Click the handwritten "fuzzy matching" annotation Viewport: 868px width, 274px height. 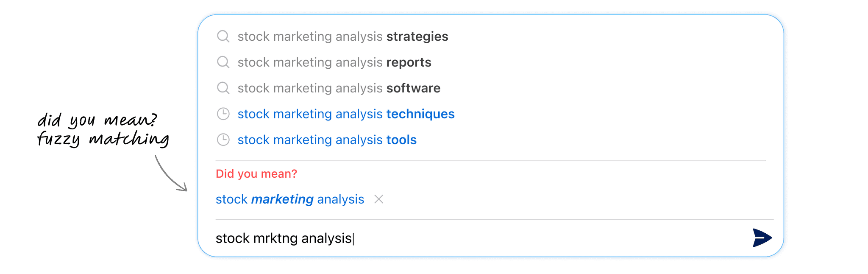pyautogui.click(x=103, y=139)
